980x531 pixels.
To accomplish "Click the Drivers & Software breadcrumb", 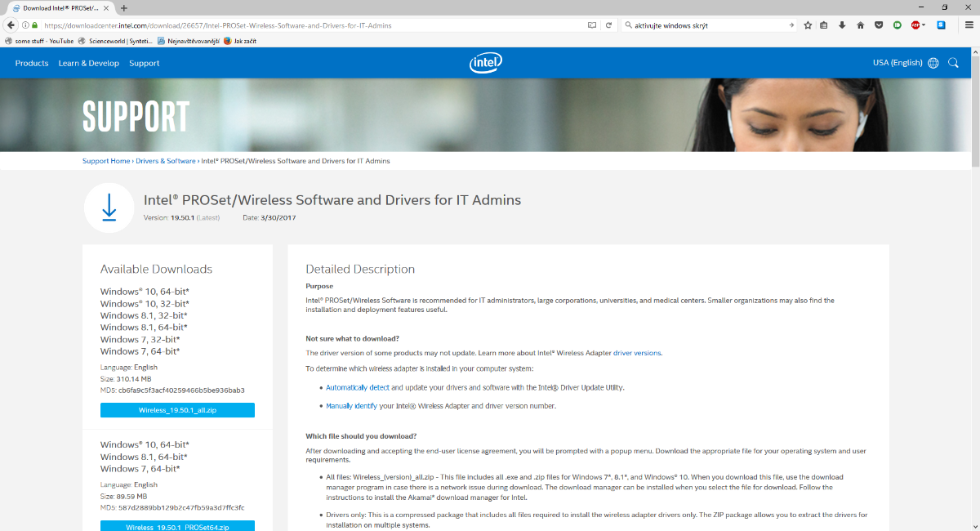I will point(166,161).
